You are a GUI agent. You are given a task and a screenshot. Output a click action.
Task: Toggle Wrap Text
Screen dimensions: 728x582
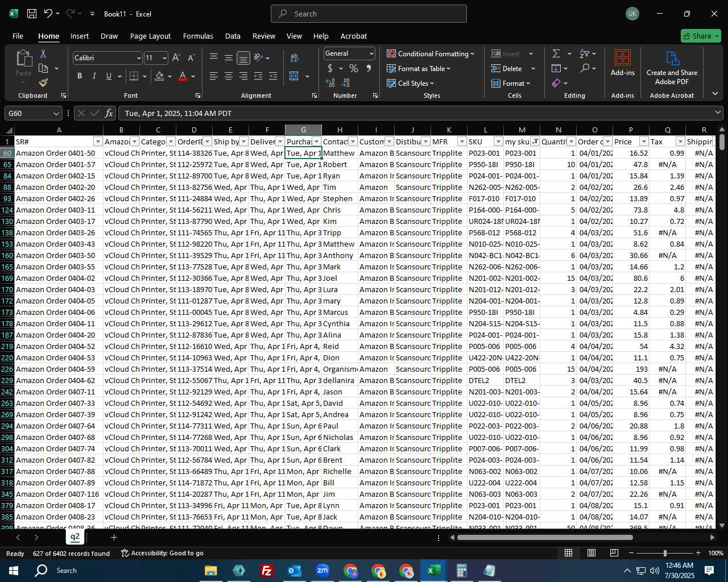295,58
